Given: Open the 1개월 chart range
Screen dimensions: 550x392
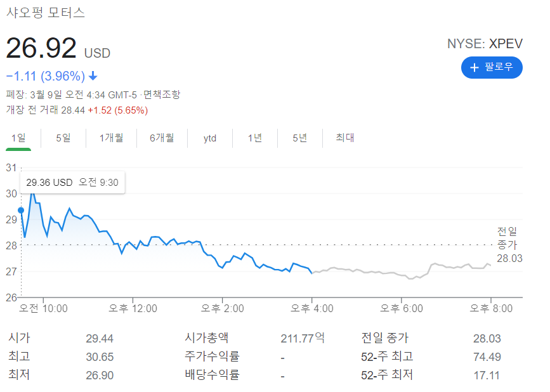Looking at the screenshot, I should 111,138.
